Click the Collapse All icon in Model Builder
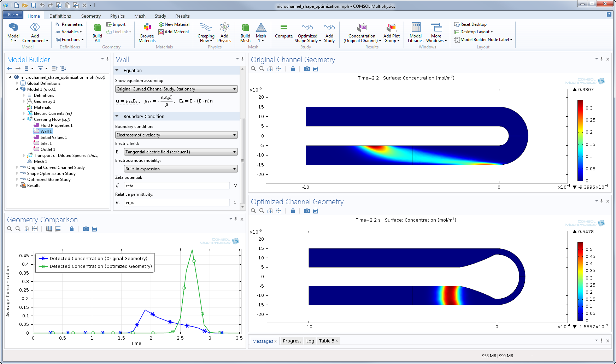The height and width of the screenshot is (364, 616). pyautogui.click(x=55, y=69)
